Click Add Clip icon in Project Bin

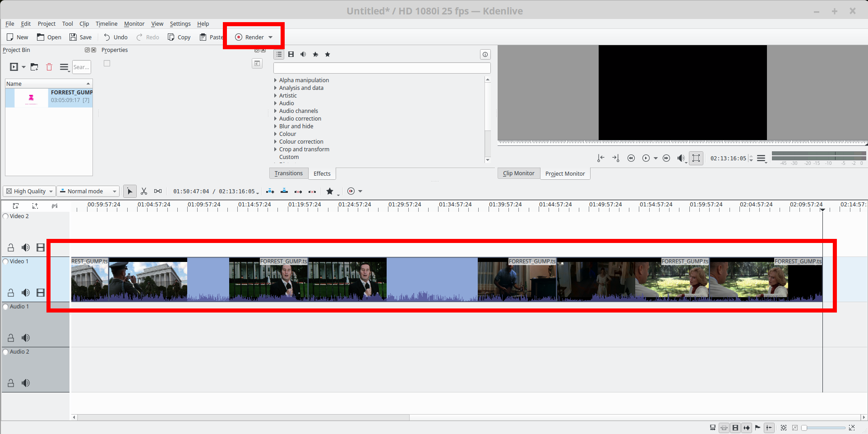(x=14, y=67)
